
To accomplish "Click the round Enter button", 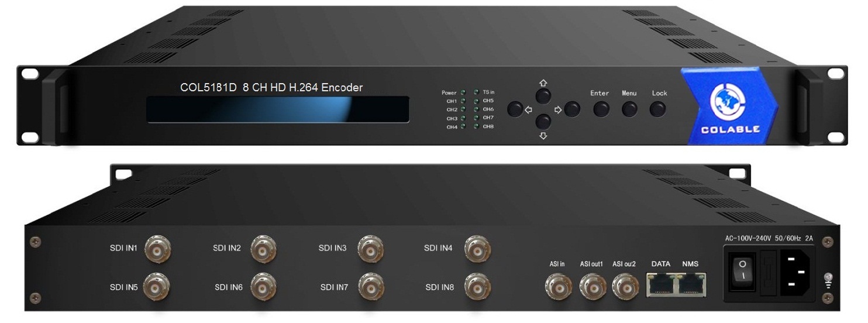I will [601, 109].
